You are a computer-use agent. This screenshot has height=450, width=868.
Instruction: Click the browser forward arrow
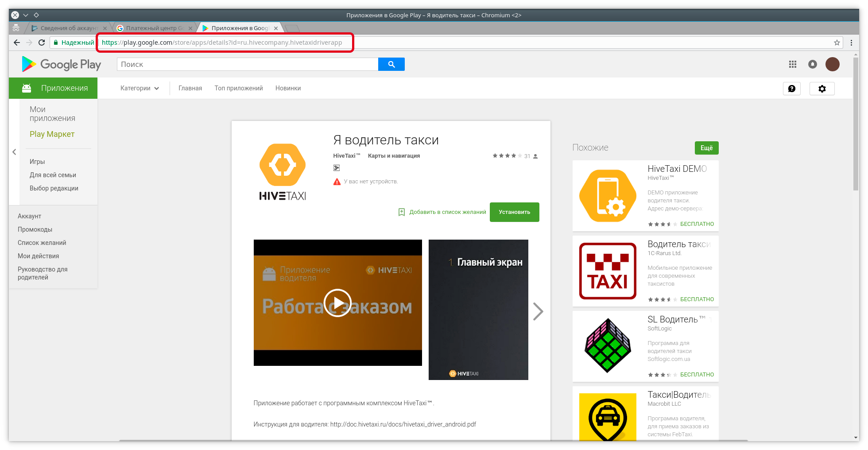(29, 43)
